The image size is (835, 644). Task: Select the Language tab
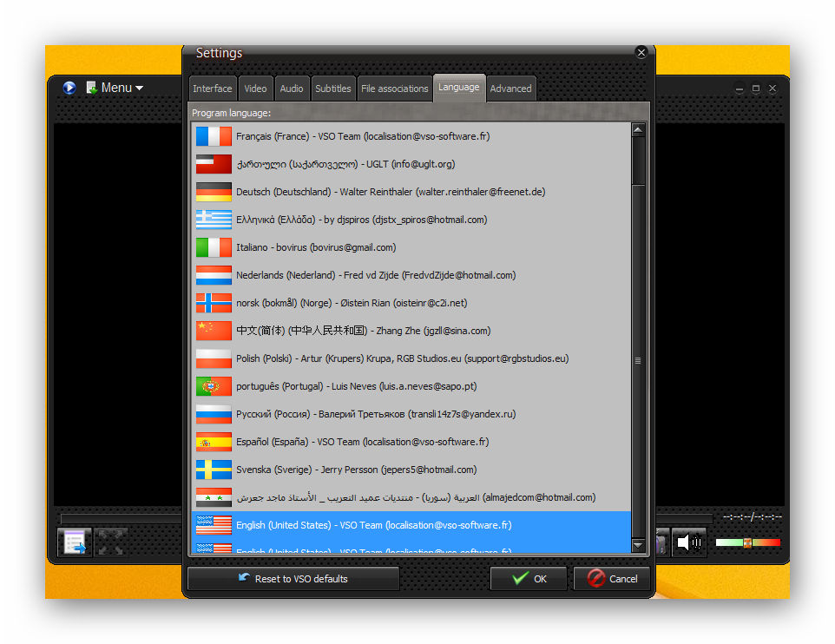click(x=458, y=88)
